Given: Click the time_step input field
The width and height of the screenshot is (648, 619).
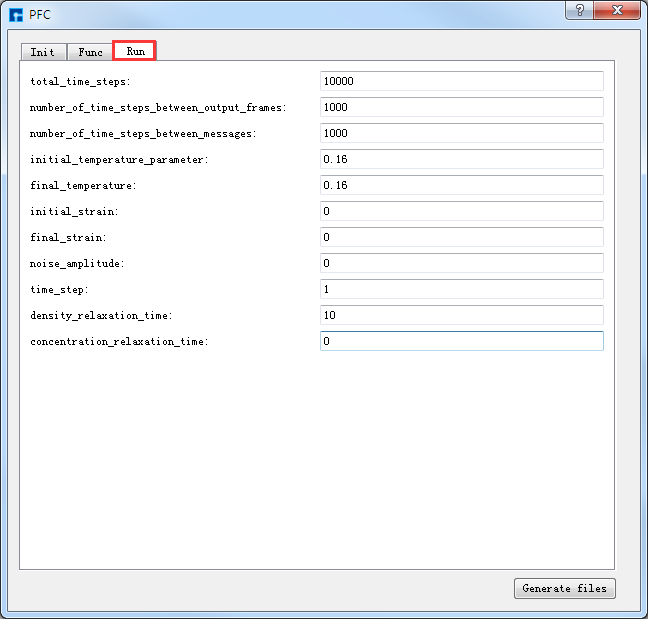Looking at the screenshot, I should [461, 289].
